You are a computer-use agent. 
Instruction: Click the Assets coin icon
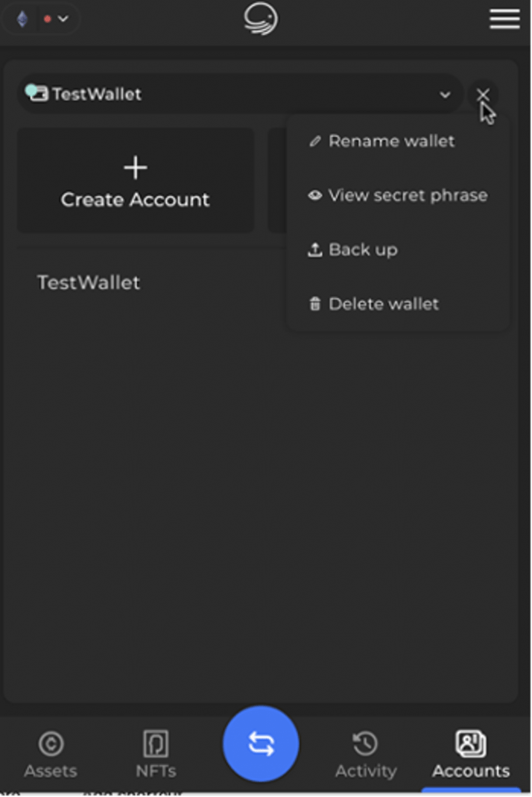[50, 743]
